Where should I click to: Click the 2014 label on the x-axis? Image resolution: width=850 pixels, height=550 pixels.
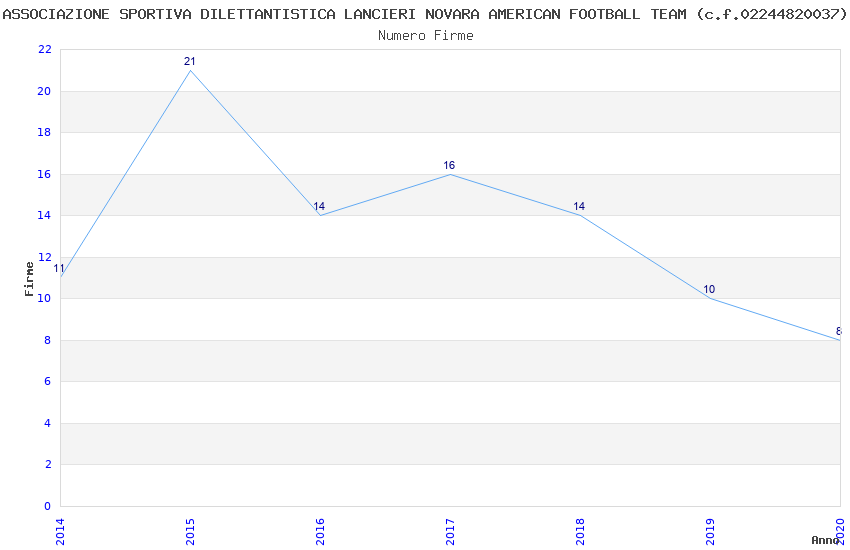coord(60,529)
